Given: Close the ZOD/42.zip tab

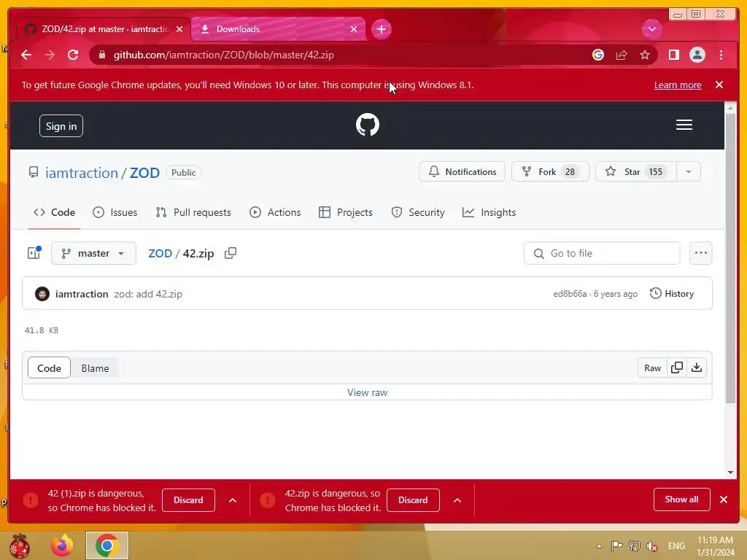Looking at the screenshot, I should tap(179, 29).
